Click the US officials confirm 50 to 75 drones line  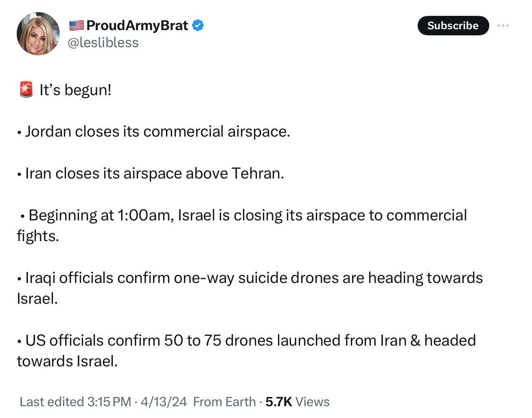click(246, 340)
